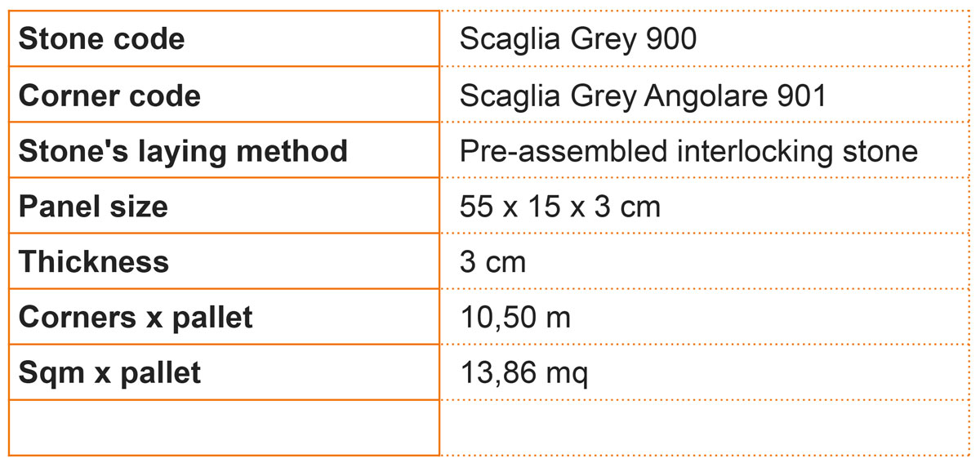The image size is (980, 472).
Task: Click the "Corner code" row label
Action: (x=109, y=96)
